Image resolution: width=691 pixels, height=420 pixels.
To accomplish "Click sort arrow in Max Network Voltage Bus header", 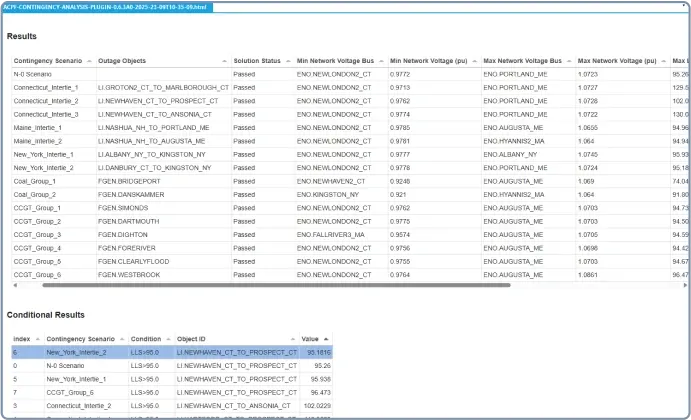I will point(567,61).
